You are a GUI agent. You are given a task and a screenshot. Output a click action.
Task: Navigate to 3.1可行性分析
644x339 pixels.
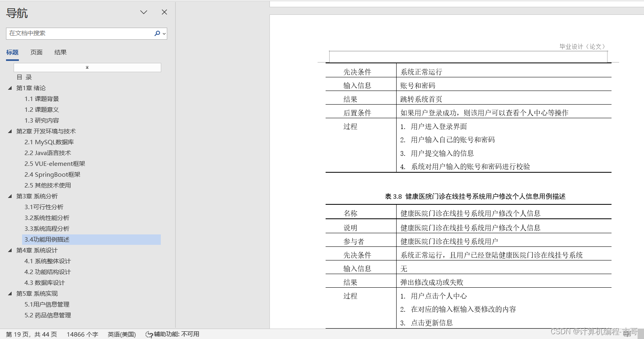(x=44, y=207)
